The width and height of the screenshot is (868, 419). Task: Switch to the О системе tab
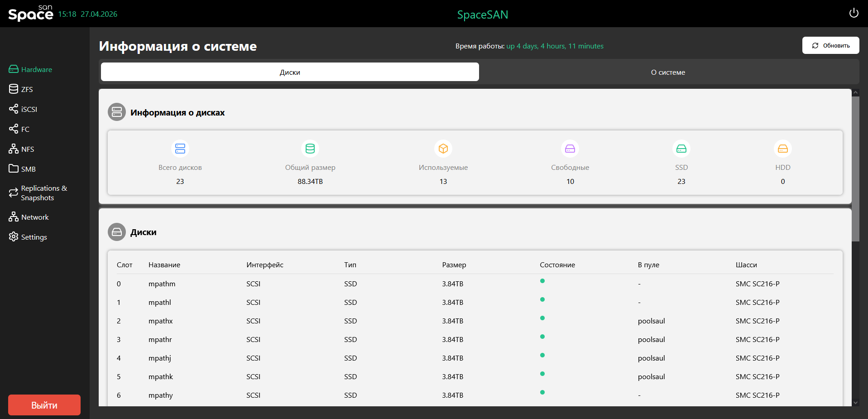[668, 72]
